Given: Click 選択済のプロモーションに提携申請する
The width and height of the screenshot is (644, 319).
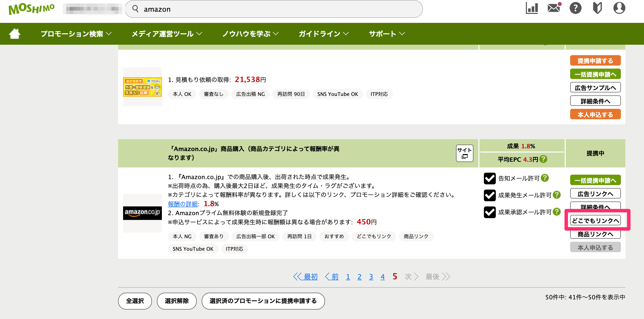Looking at the screenshot, I should [x=263, y=301].
